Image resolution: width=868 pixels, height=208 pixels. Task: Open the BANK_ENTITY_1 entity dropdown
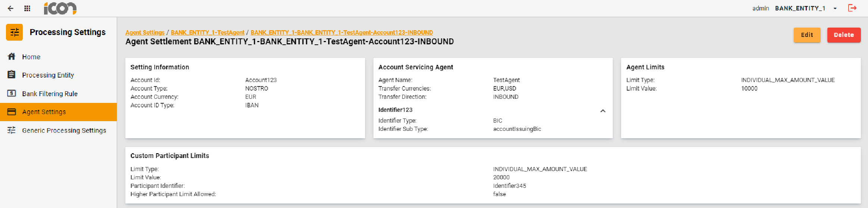(835, 8)
